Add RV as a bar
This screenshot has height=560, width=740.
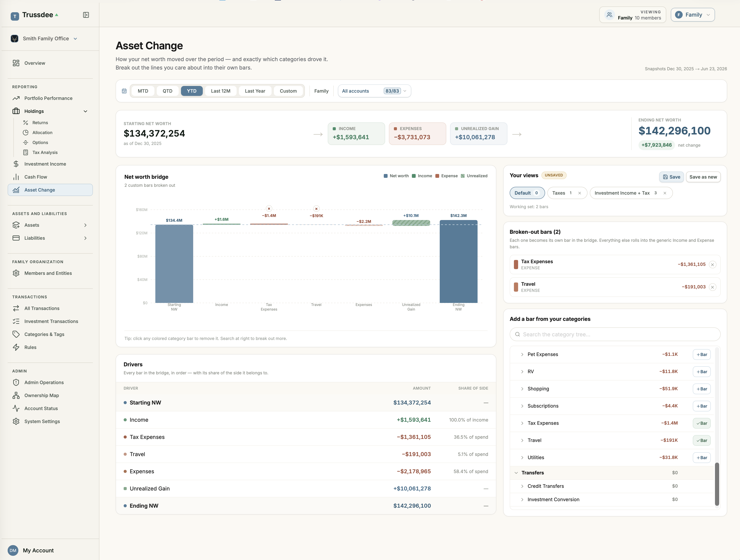[x=702, y=372]
